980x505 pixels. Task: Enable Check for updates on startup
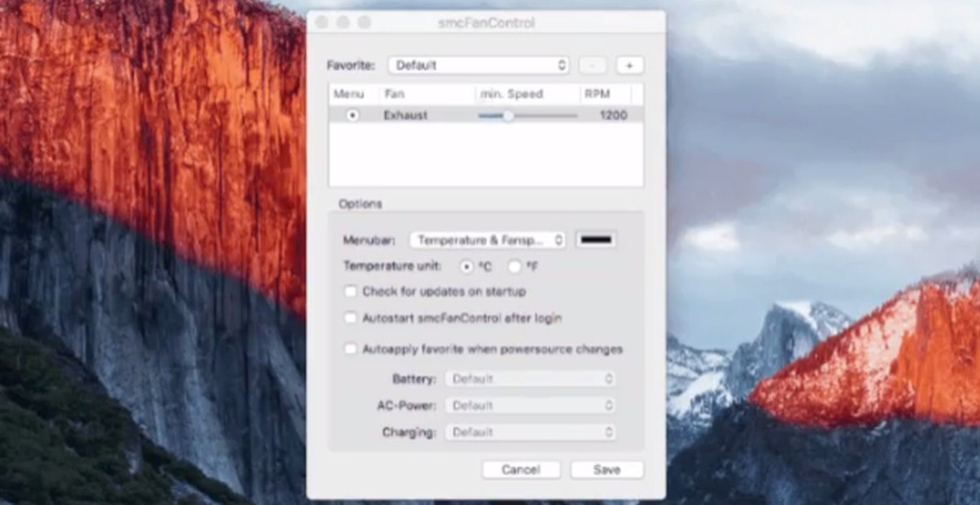351,291
